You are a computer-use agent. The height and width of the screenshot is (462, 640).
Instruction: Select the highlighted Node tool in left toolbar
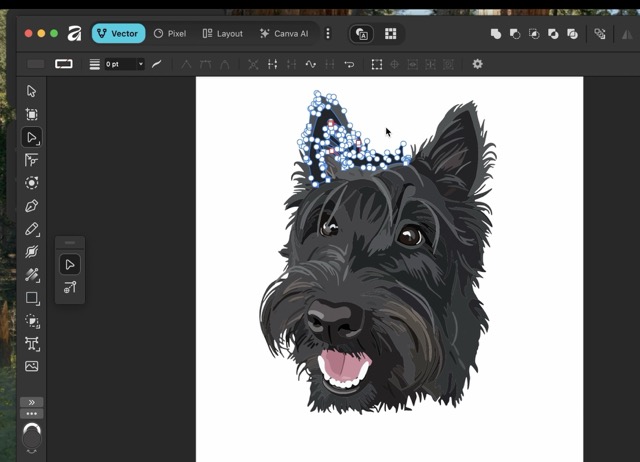[x=31, y=137]
